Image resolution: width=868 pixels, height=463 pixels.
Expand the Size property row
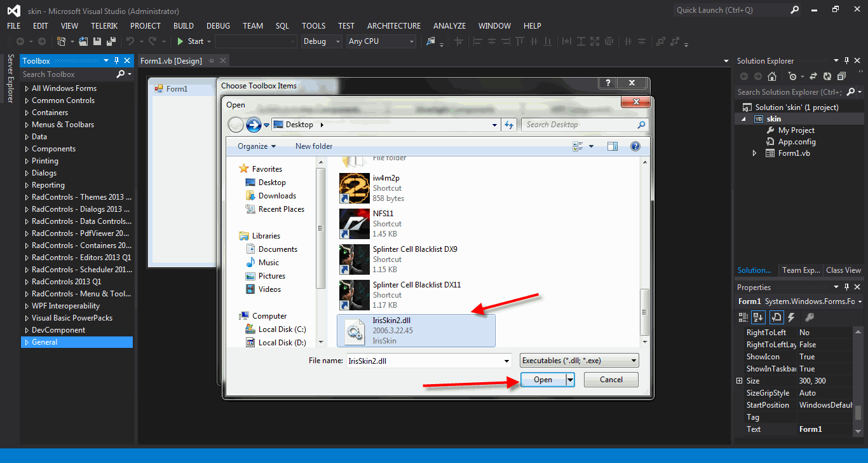tap(739, 381)
